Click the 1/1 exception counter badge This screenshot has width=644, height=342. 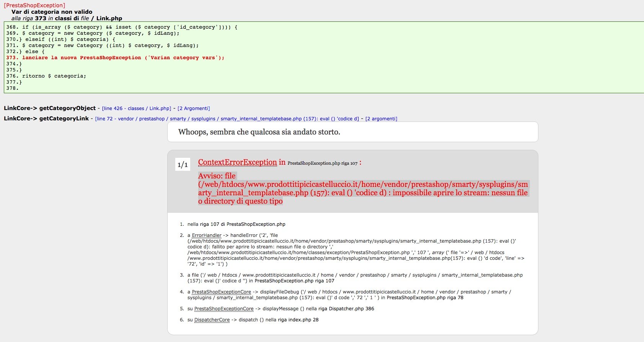pos(183,165)
